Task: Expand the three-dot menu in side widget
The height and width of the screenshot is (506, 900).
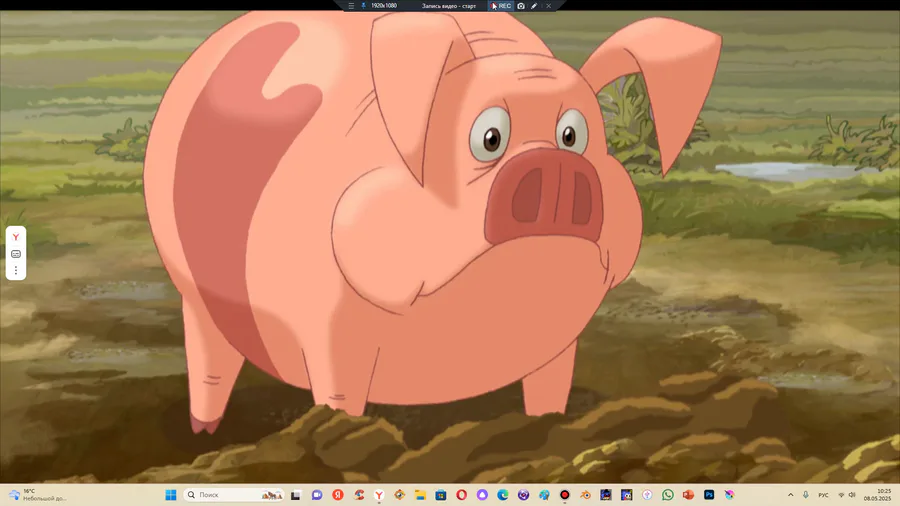Action: pos(16,270)
